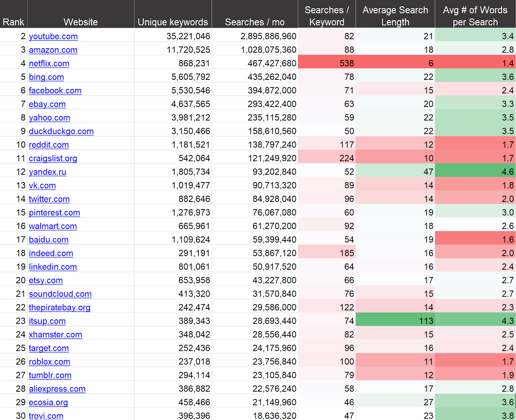Click the baidu.com link
The height and width of the screenshot is (420, 516).
49,240
